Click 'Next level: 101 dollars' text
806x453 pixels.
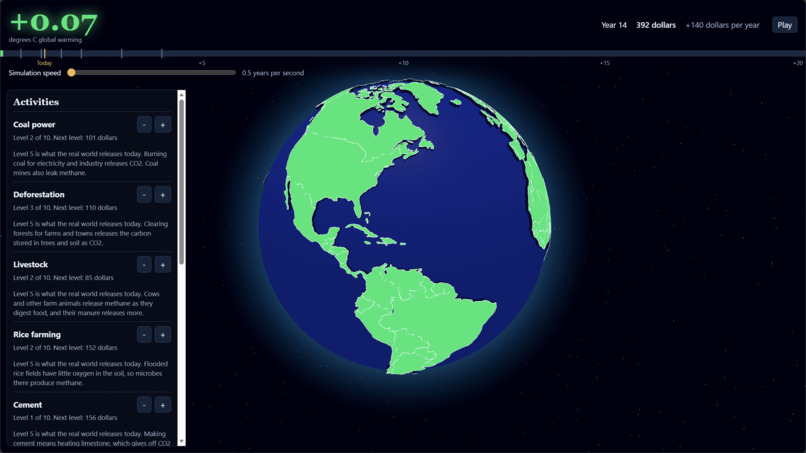pyautogui.click(x=85, y=138)
